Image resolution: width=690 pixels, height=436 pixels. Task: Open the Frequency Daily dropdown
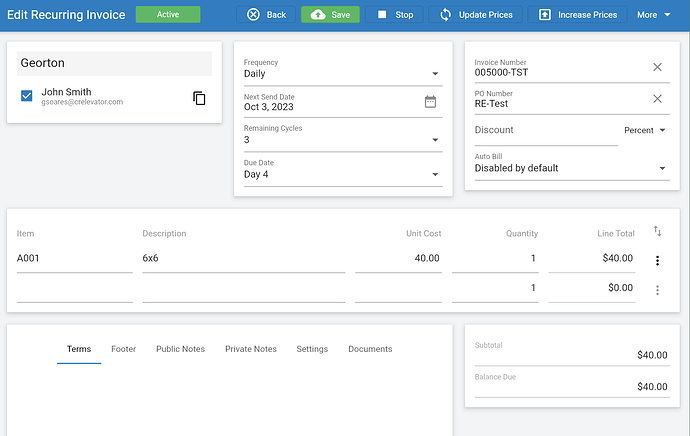point(343,70)
